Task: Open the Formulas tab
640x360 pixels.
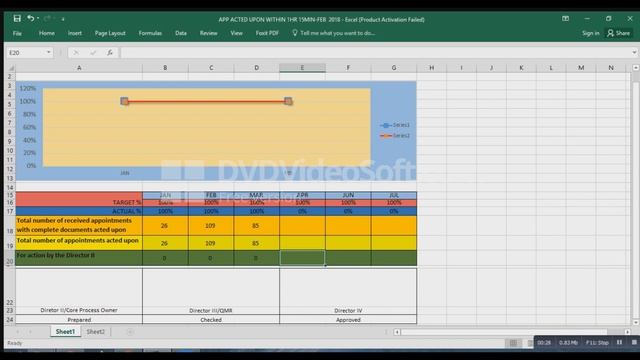Action: [150, 33]
